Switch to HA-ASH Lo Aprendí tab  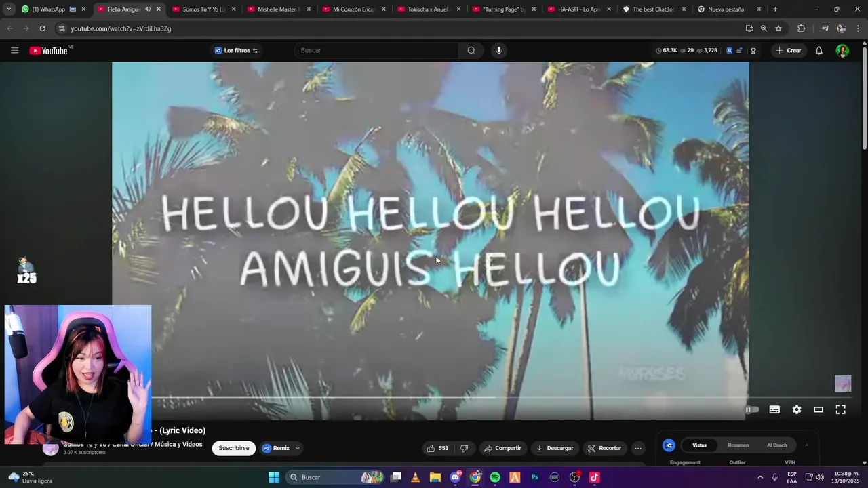[579, 9]
